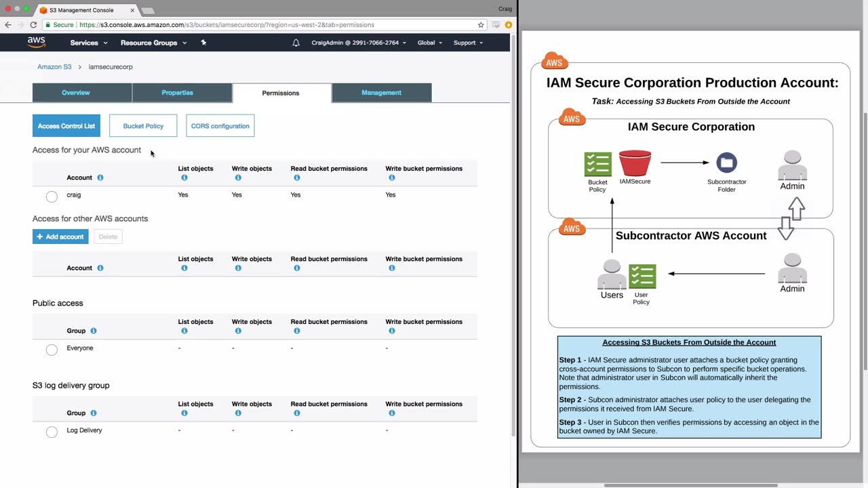Click Group info icon under Public access

click(94, 331)
